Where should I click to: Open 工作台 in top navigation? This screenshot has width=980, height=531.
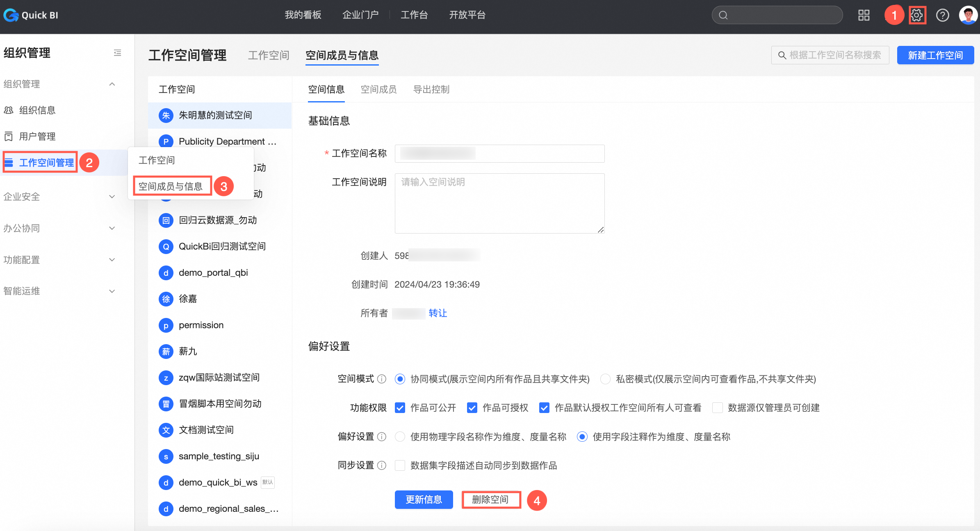tap(414, 15)
